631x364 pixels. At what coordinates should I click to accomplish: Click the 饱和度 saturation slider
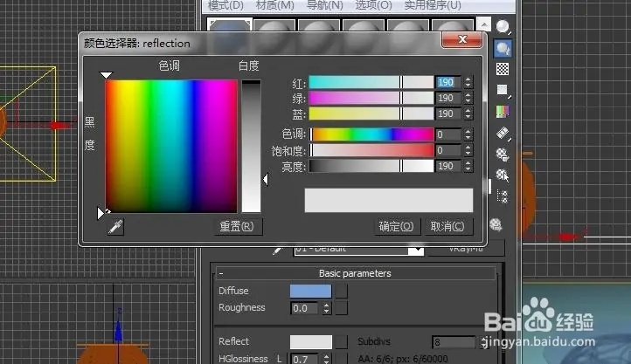[371, 150]
